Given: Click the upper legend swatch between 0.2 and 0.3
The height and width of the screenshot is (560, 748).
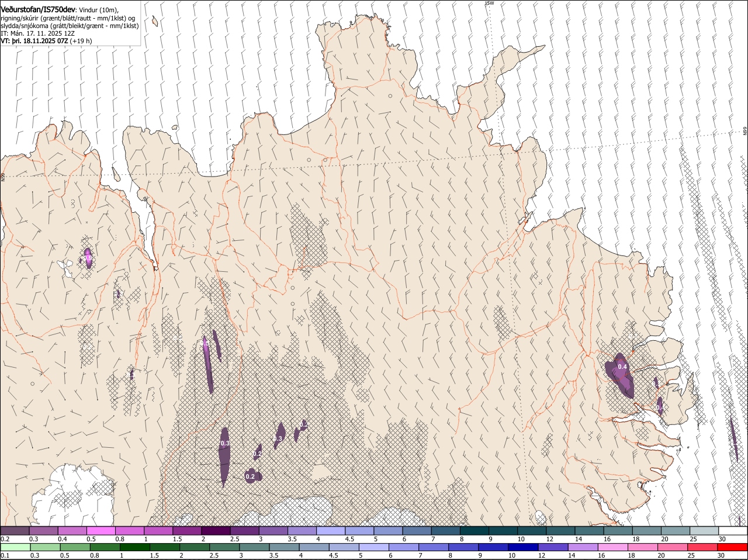Looking at the screenshot, I should pos(15,531).
